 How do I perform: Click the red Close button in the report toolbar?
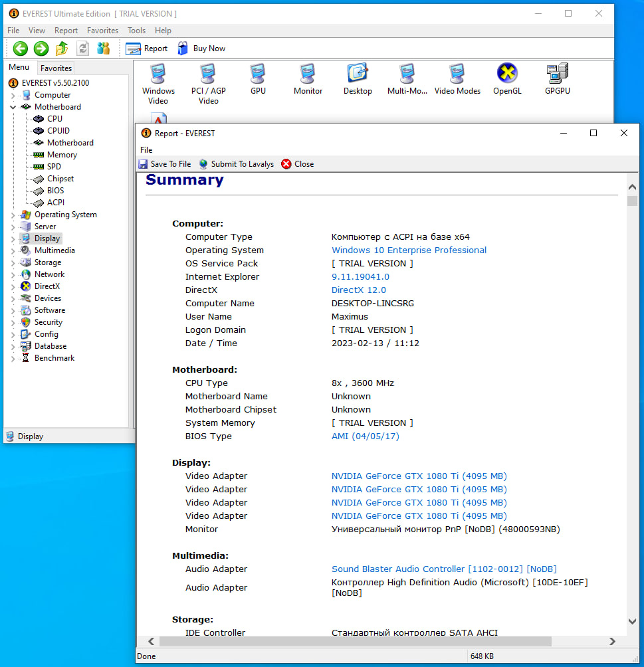coord(298,164)
